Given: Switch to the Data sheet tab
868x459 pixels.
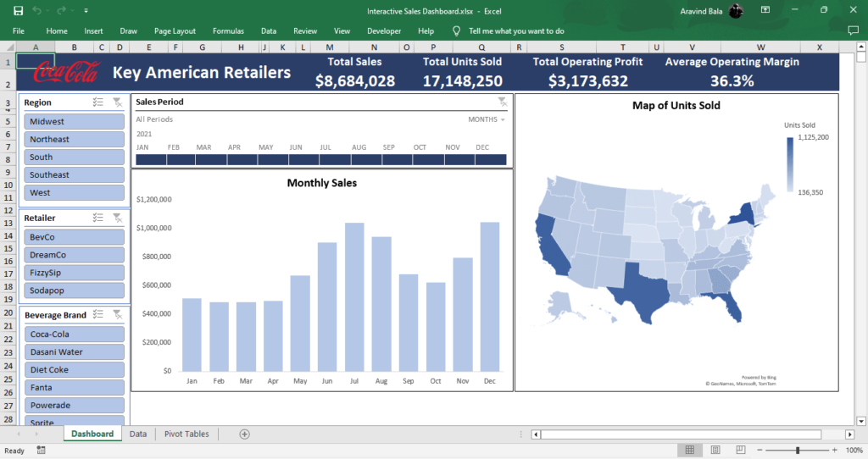Looking at the screenshot, I should pos(138,434).
